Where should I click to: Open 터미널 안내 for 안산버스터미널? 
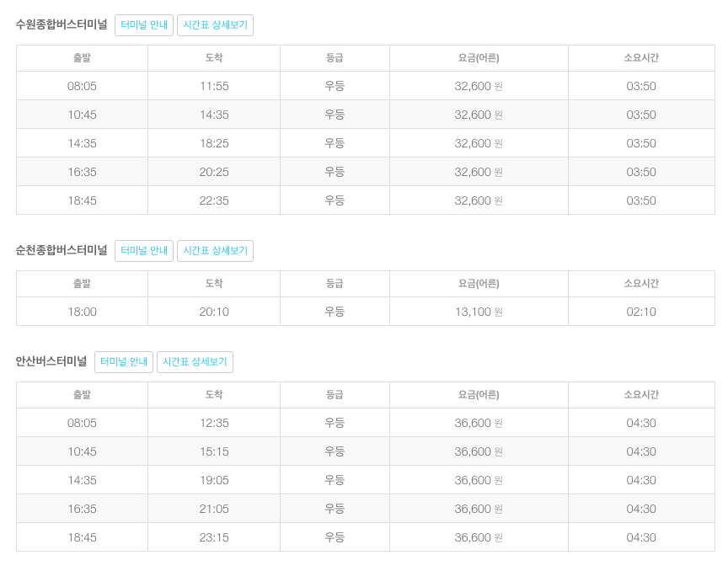click(124, 361)
